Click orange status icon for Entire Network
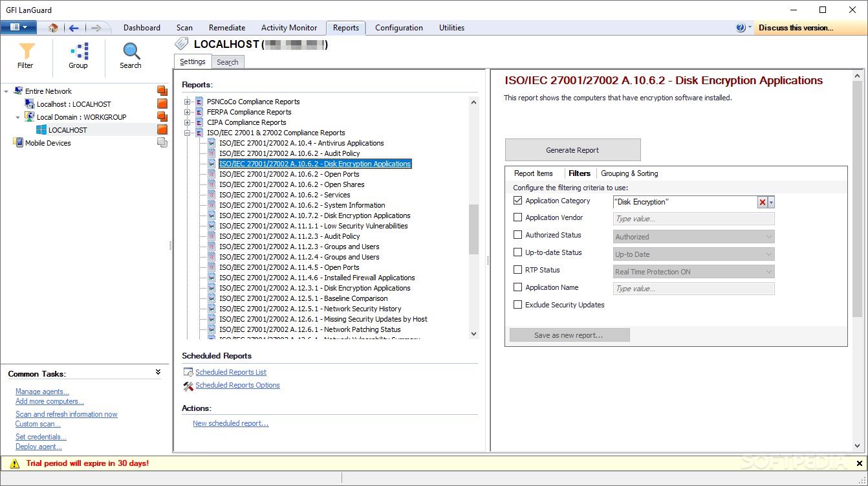 pyautogui.click(x=162, y=91)
